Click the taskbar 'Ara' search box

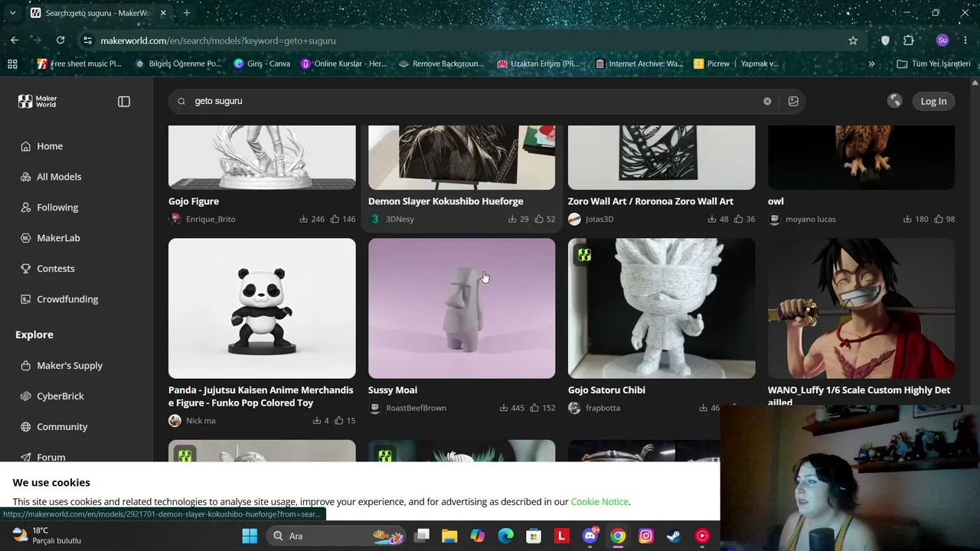(x=335, y=536)
